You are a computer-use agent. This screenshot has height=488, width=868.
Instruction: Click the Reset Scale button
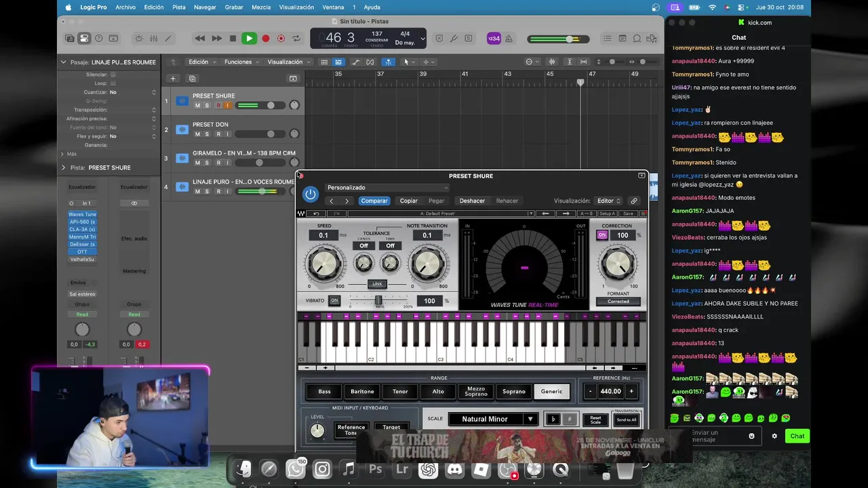595,420
